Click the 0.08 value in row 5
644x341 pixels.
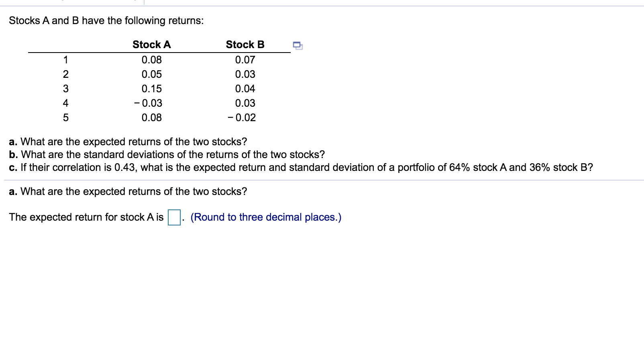(151, 118)
